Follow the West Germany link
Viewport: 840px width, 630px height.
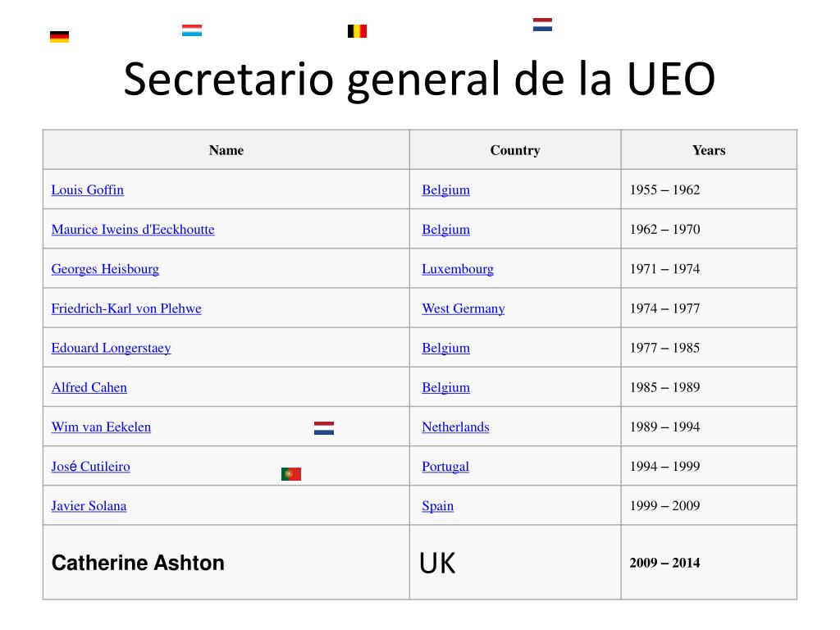(463, 308)
